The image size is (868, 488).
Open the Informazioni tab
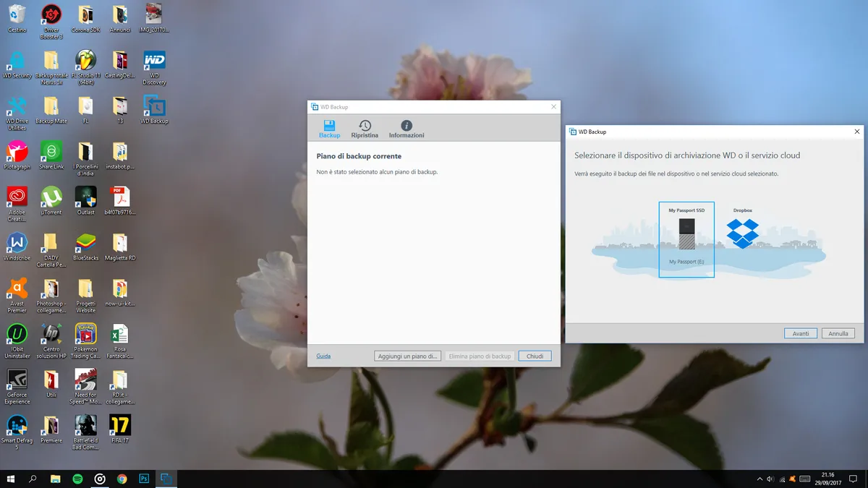pos(407,129)
